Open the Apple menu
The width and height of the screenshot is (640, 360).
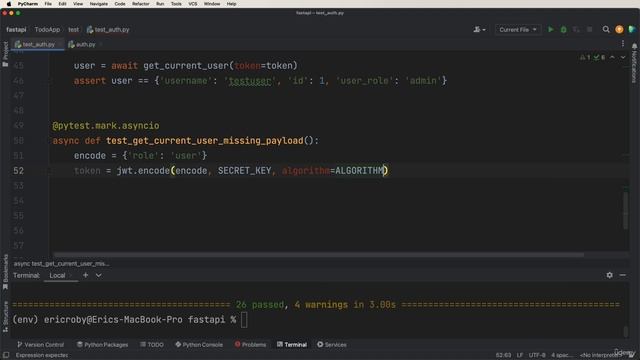pos(9,4)
